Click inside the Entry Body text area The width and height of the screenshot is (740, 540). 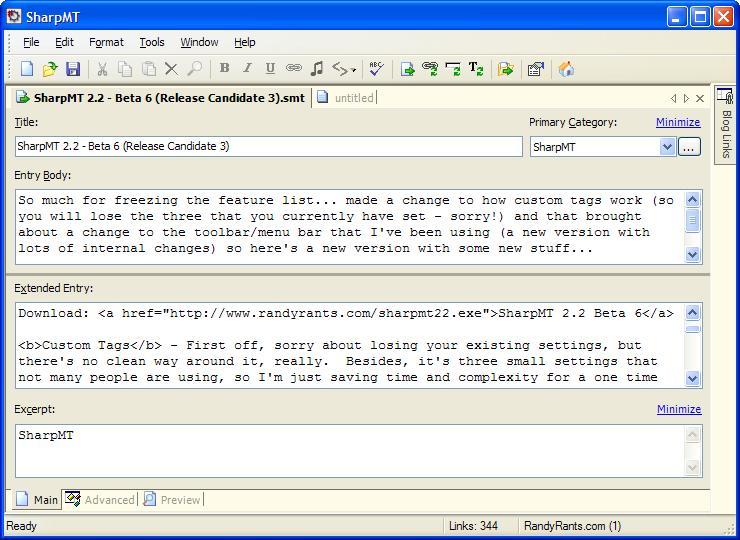[350, 227]
